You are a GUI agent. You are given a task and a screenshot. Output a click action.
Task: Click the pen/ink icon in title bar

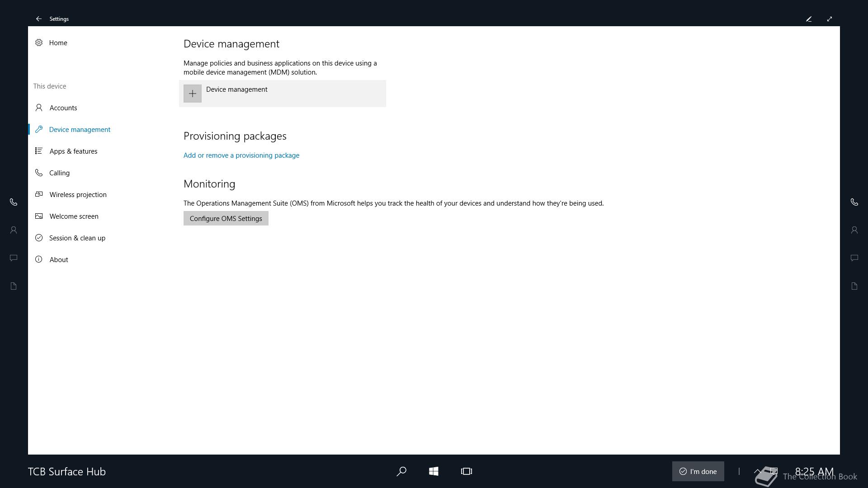click(809, 19)
